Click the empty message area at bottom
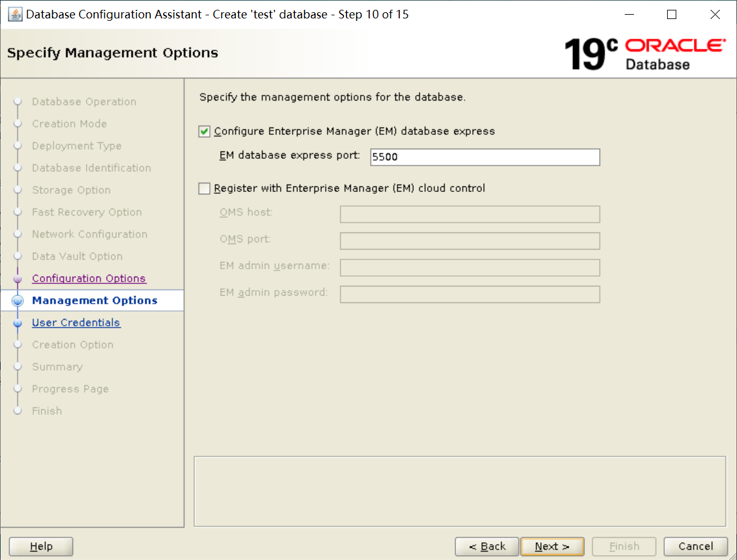The width and height of the screenshot is (737, 560). tap(460, 491)
